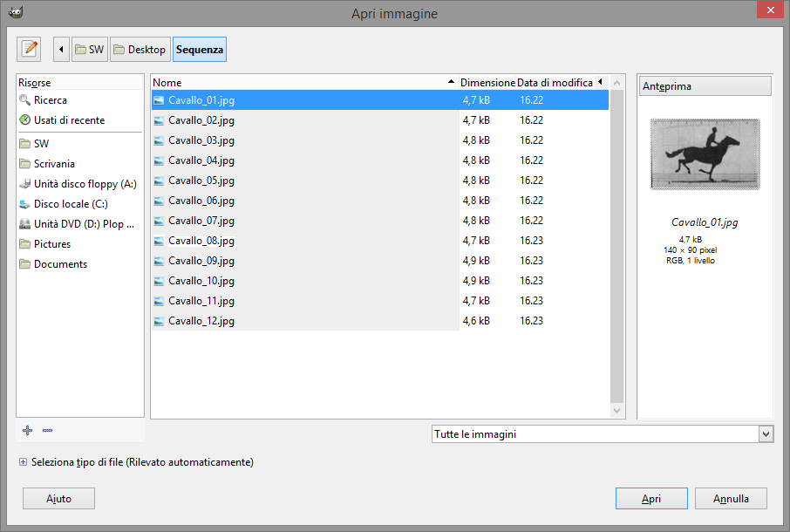Expand Seleziona tipo di file section

click(23, 462)
